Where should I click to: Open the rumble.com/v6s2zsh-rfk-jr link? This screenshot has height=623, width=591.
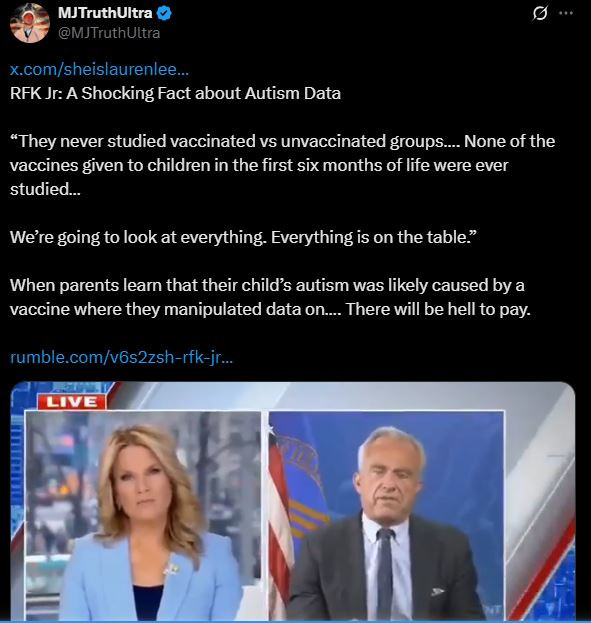pos(121,357)
